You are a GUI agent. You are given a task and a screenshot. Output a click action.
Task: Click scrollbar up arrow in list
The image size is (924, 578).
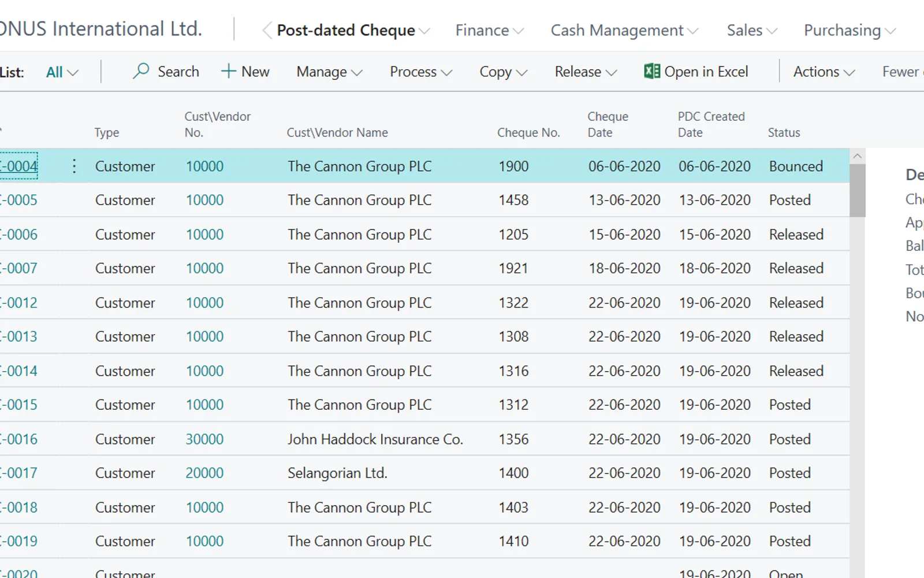coord(858,156)
